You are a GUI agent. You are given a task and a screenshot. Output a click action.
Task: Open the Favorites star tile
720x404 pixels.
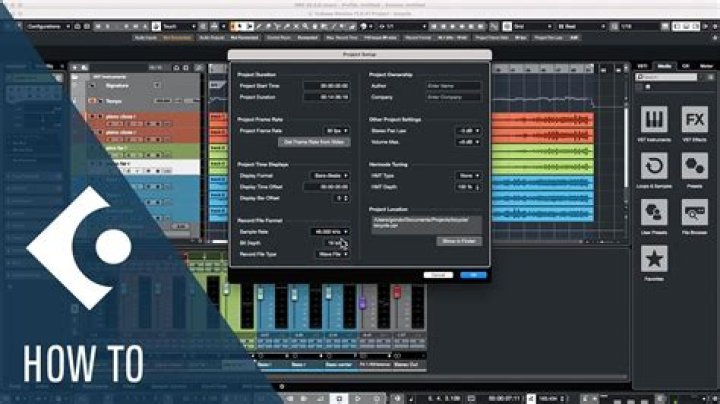pos(654,261)
